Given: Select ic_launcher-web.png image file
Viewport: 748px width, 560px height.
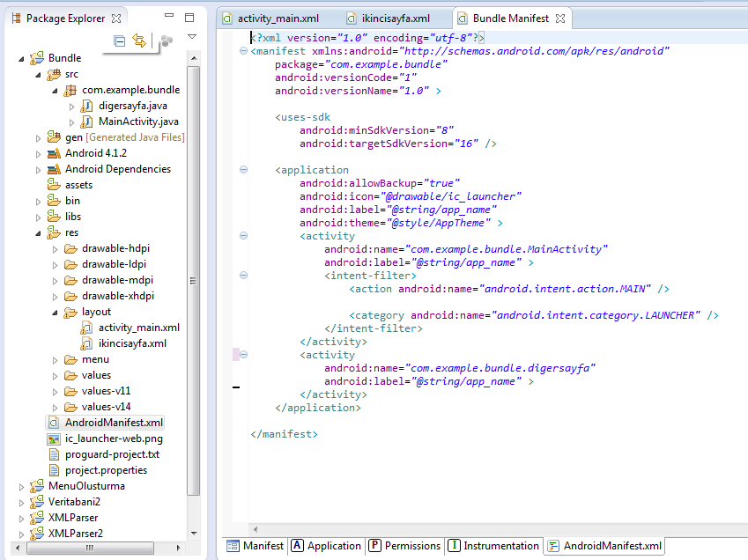Looking at the screenshot, I should point(114,438).
